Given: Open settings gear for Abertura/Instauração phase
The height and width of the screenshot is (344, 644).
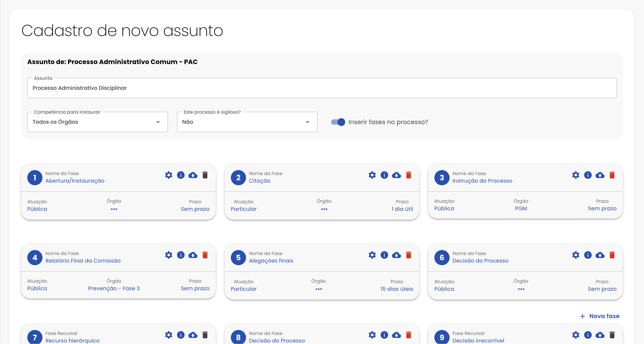Looking at the screenshot, I should 168,175.
